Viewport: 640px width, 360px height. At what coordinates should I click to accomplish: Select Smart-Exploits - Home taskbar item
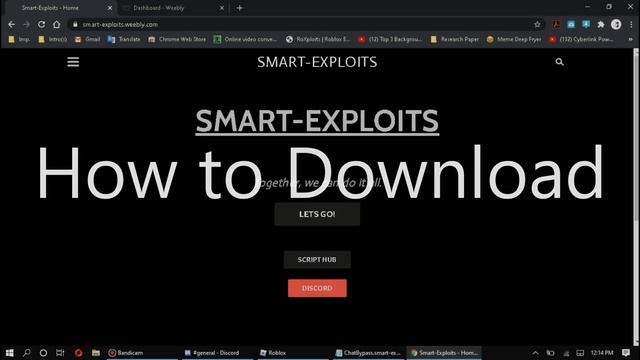444,353
